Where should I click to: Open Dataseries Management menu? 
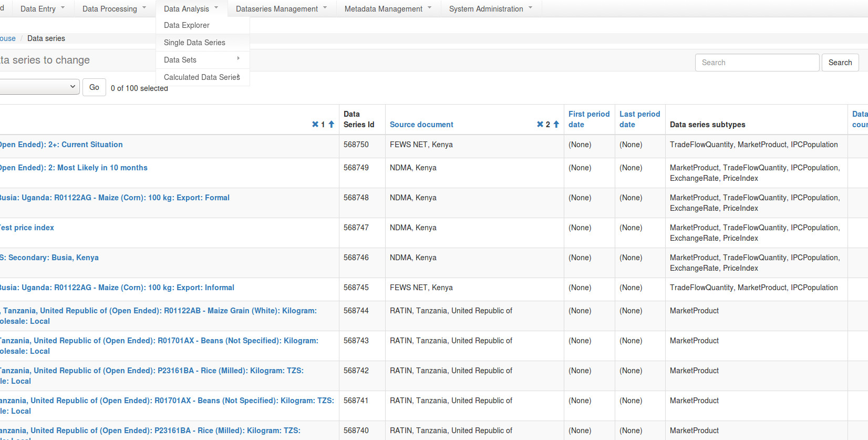click(x=282, y=9)
